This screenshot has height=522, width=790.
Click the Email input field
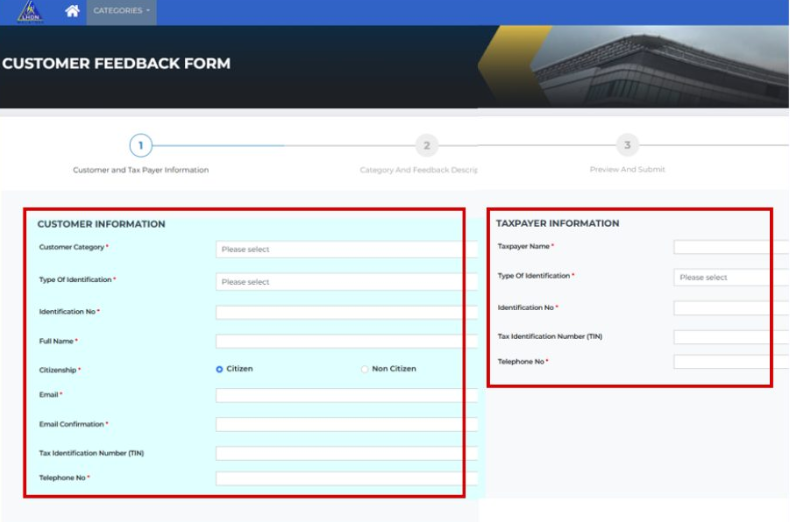340,396
